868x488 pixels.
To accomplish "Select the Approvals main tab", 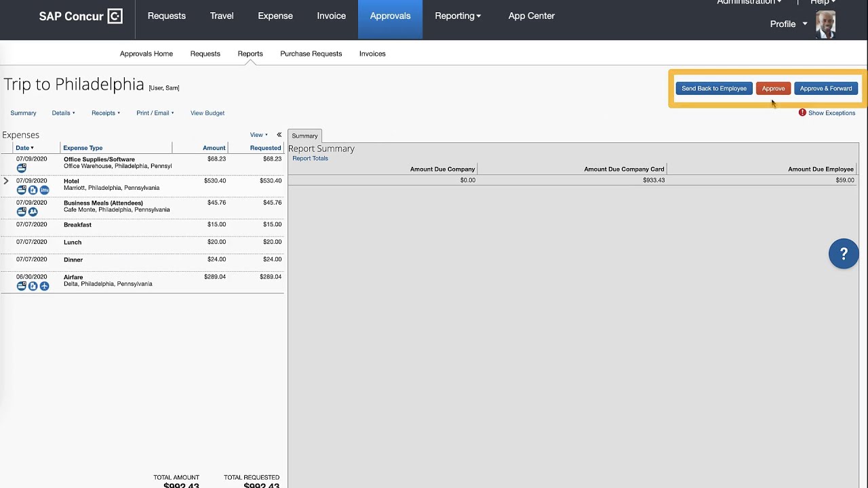I will coord(390,19).
